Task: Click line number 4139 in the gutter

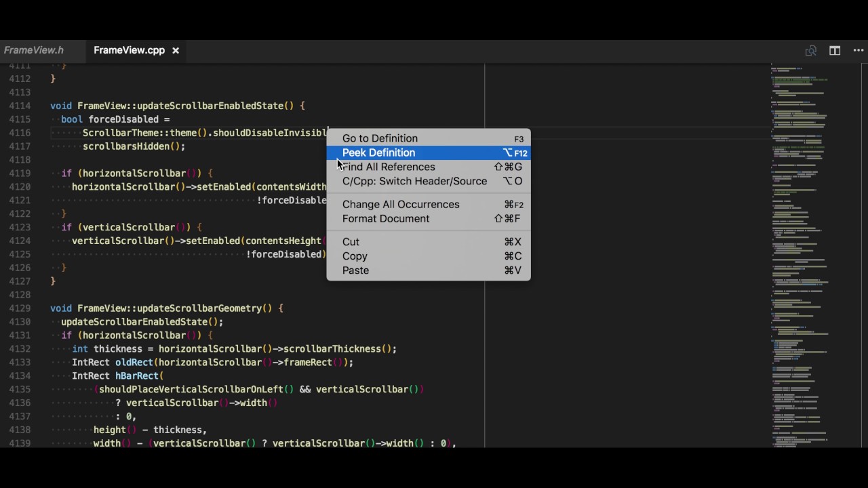Action: [x=20, y=443]
